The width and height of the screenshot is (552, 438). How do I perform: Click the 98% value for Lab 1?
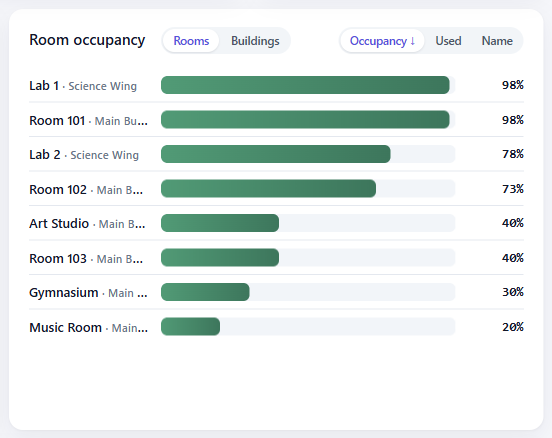point(513,85)
